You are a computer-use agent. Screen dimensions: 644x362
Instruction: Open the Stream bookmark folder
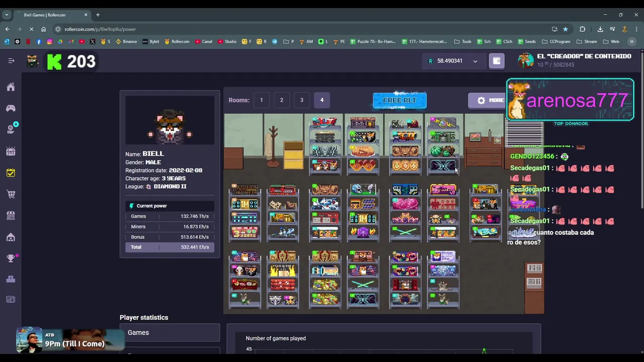pos(587,42)
